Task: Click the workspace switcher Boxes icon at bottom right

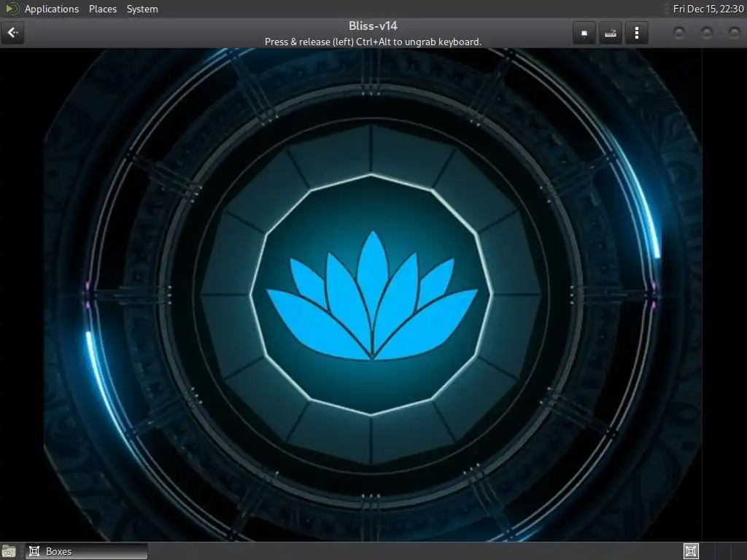Action: [x=691, y=551]
